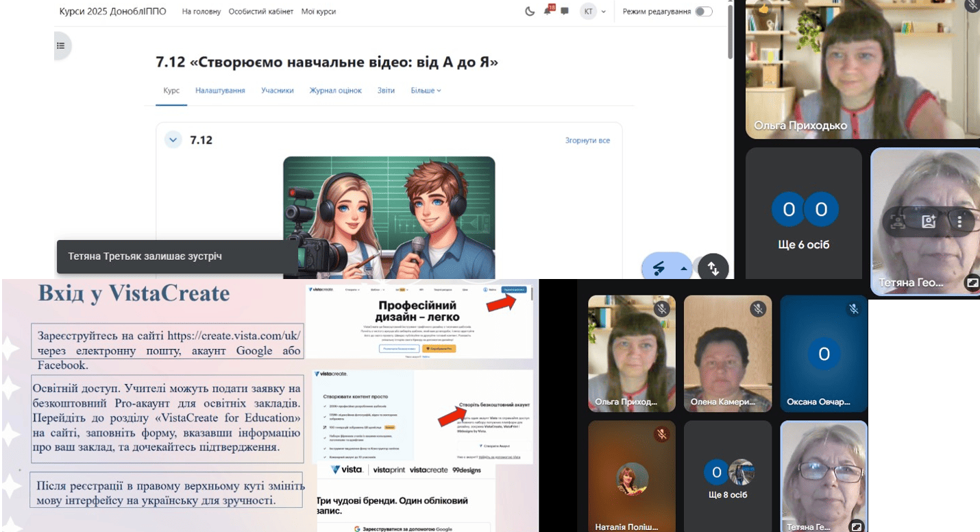The image size is (980, 532).
Task: Select large Ольга Приходько video tile
Action: point(862,69)
